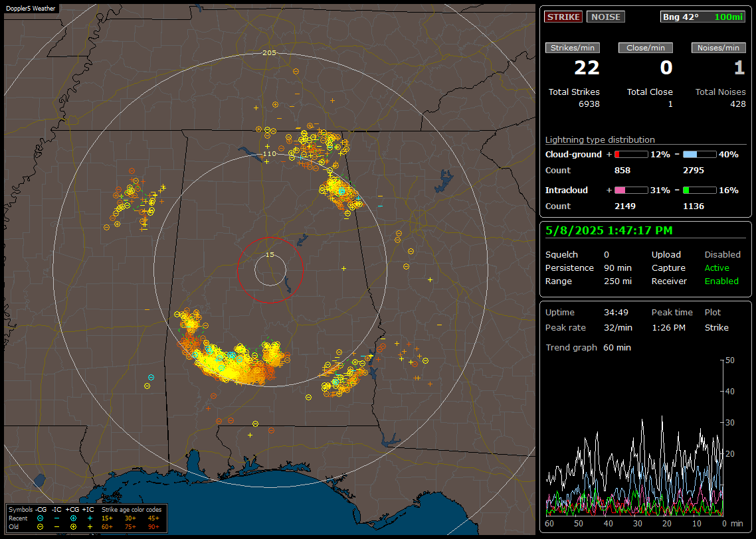This screenshot has width=756, height=539.
Task: Click the Recent -IC cyan minus legend symbol
Action: 56,518
